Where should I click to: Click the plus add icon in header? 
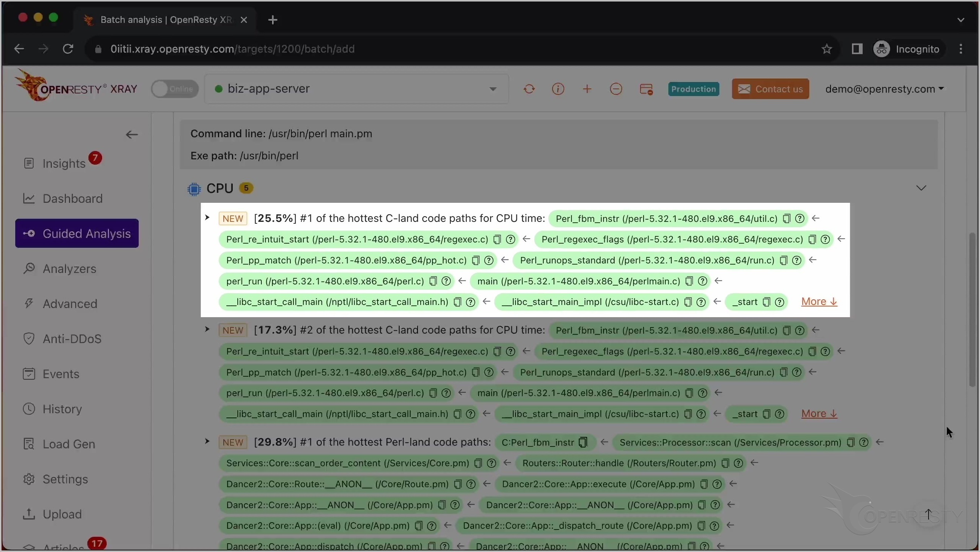click(x=587, y=89)
